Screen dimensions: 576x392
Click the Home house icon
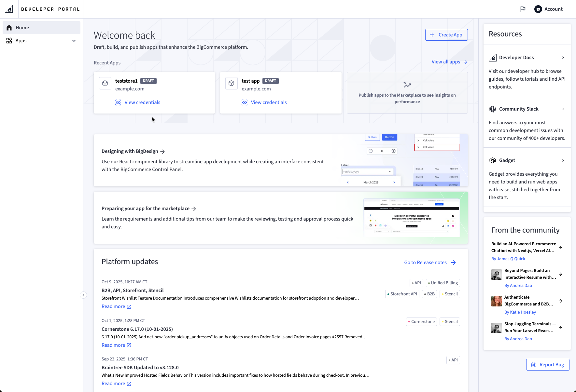[9, 28]
